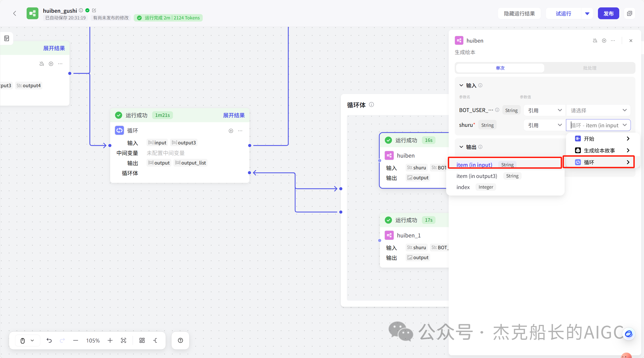Screen dimensions: 644x358
Task: Select item (in output3) option
Action: click(476, 176)
